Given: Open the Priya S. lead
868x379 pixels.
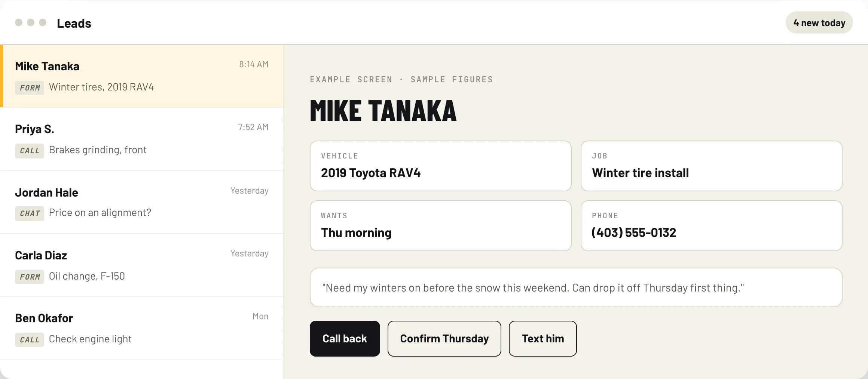Looking at the screenshot, I should [142, 139].
